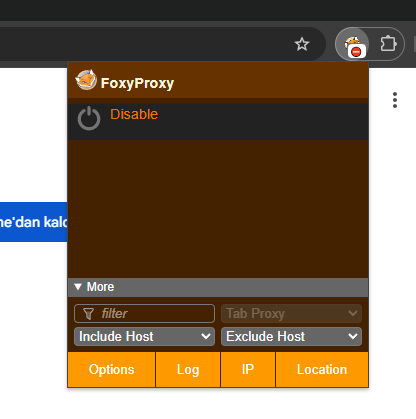The height and width of the screenshot is (419, 416).
Task: Open the Include Host dropdown
Action: (144, 336)
